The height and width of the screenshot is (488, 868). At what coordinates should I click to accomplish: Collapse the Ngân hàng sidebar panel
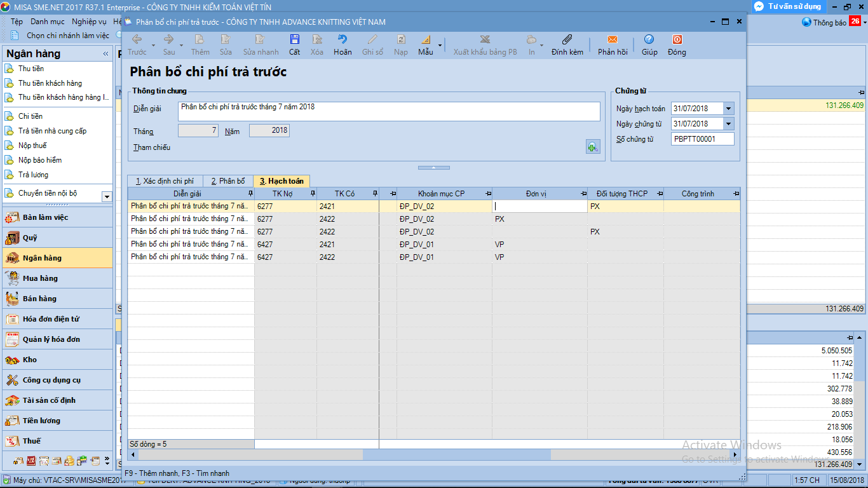[105, 54]
